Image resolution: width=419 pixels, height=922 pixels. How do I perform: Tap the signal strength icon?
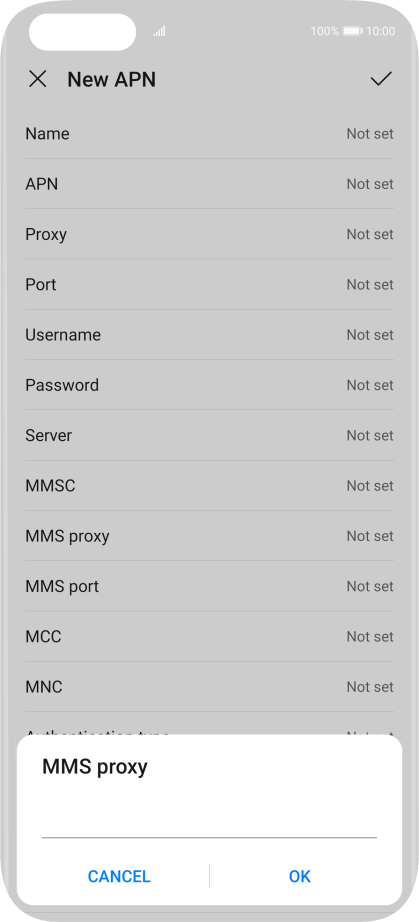click(x=159, y=31)
